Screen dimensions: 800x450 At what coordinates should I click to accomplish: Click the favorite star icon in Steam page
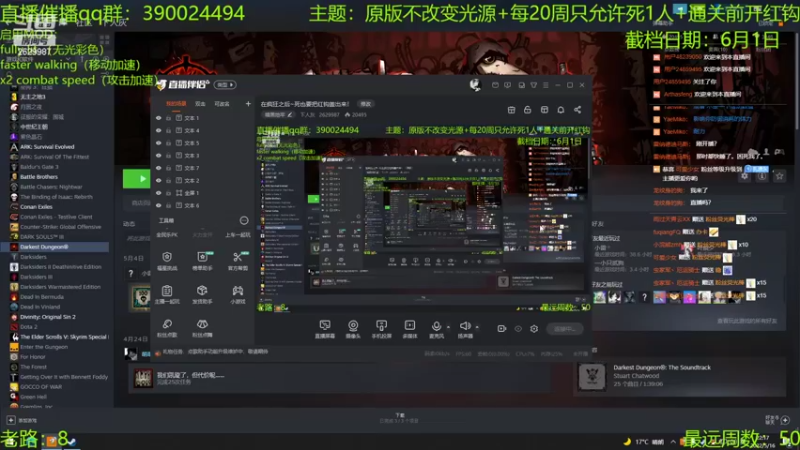pyautogui.click(x=780, y=176)
